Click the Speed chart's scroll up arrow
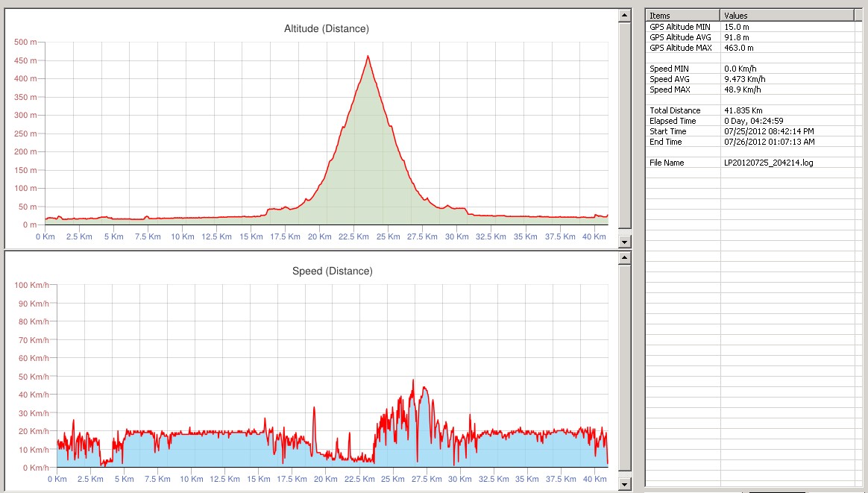The width and height of the screenshot is (868, 493). pyautogui.click(x=625, y=257)
